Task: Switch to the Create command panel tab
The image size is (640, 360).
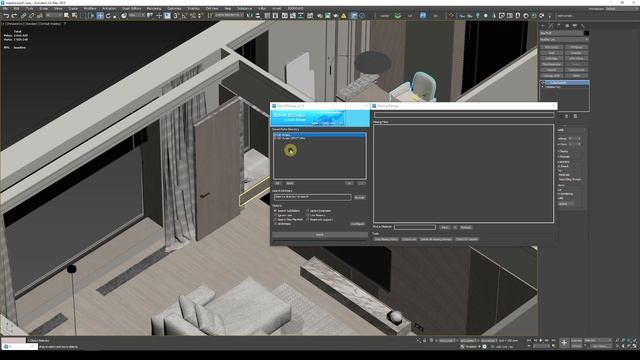Action: [x=543, y=25]
